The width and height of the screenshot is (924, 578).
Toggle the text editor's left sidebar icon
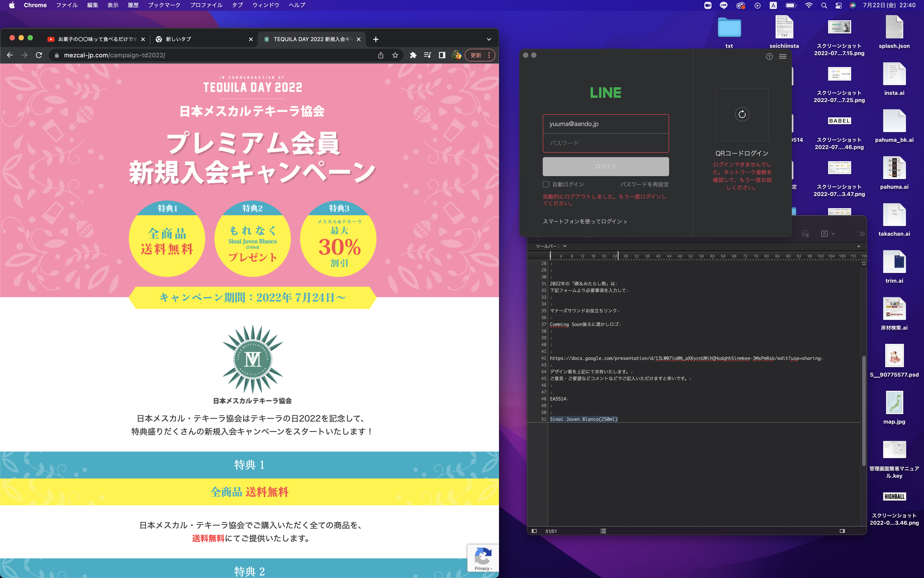tap(534, 531)
